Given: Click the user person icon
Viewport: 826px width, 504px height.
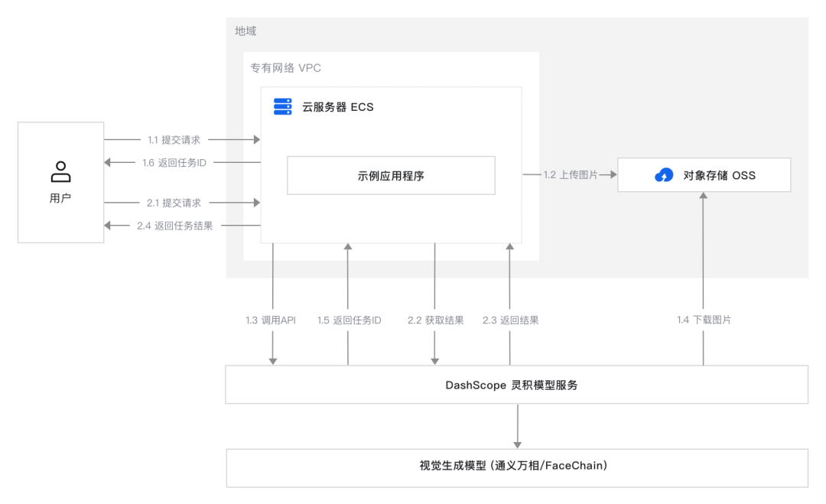Looking at the screenshot, I should 60,171.
